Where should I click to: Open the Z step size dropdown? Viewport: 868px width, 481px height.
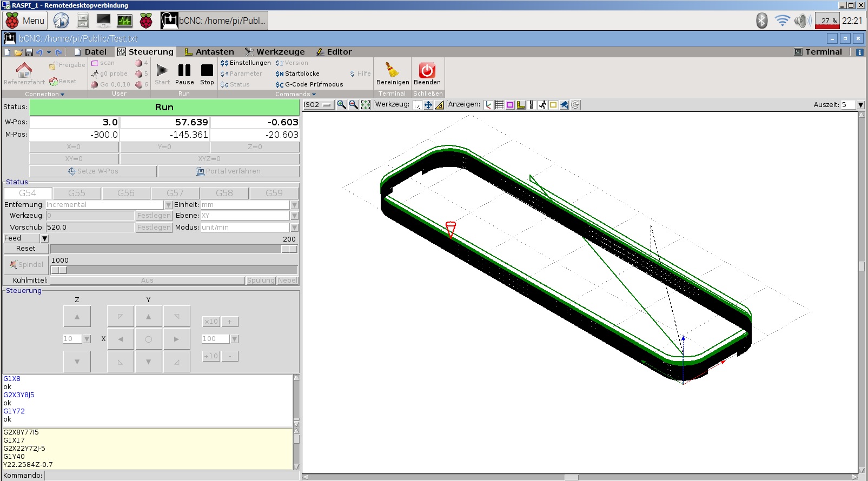pyautogui.click(x=87, y=339)
